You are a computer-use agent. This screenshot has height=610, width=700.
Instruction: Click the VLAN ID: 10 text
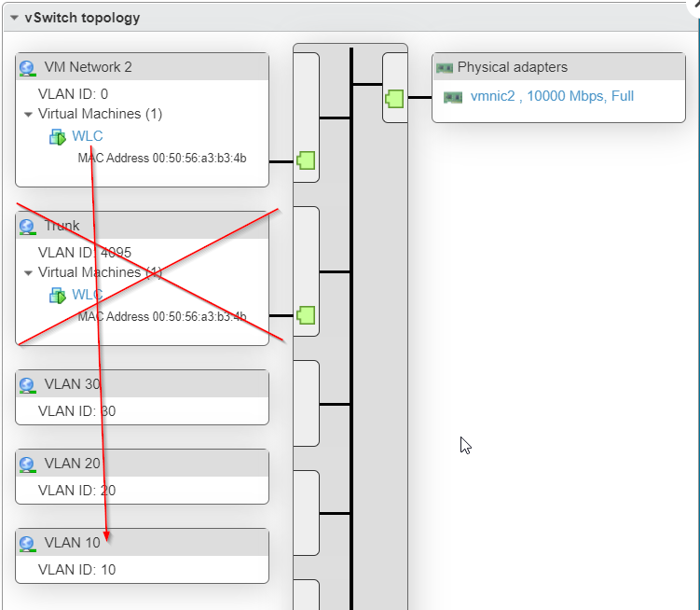click(x=76, y=570)
